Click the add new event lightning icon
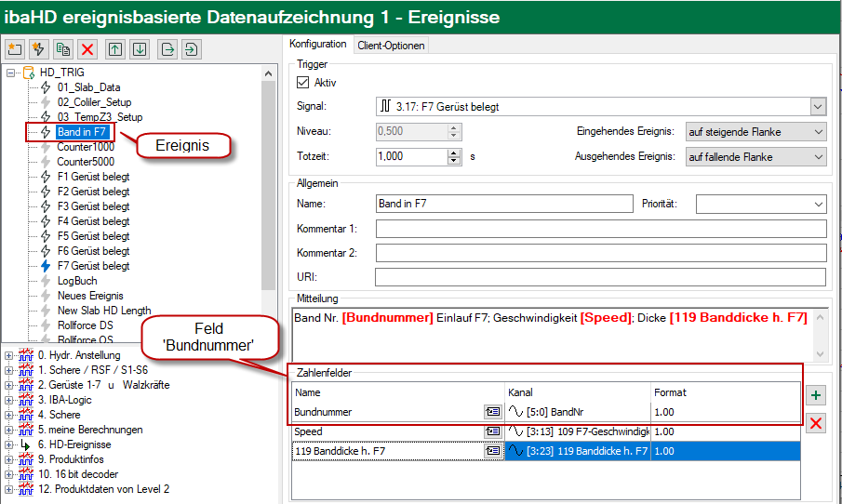 (x=39, y=49)
